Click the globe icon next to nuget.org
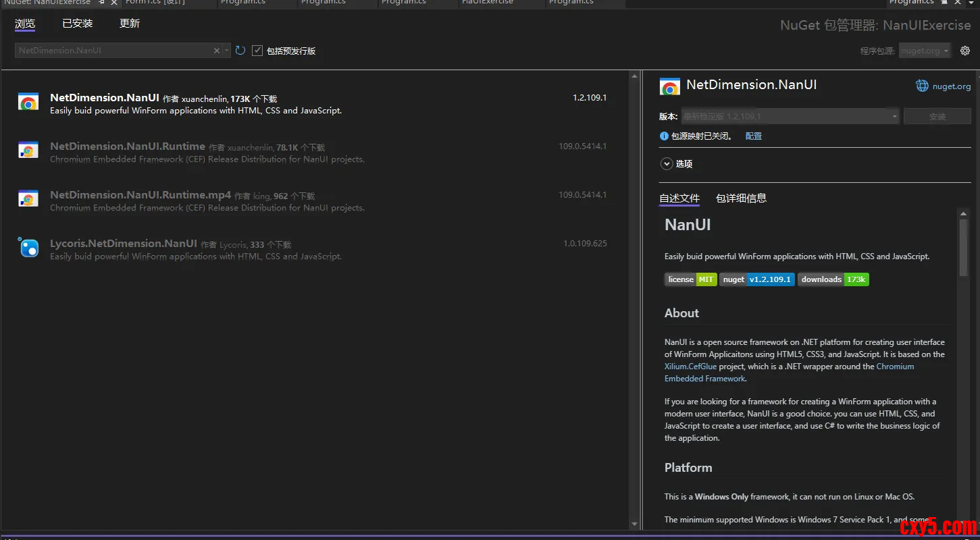This screenshot has height=540, width=980. 922,86
